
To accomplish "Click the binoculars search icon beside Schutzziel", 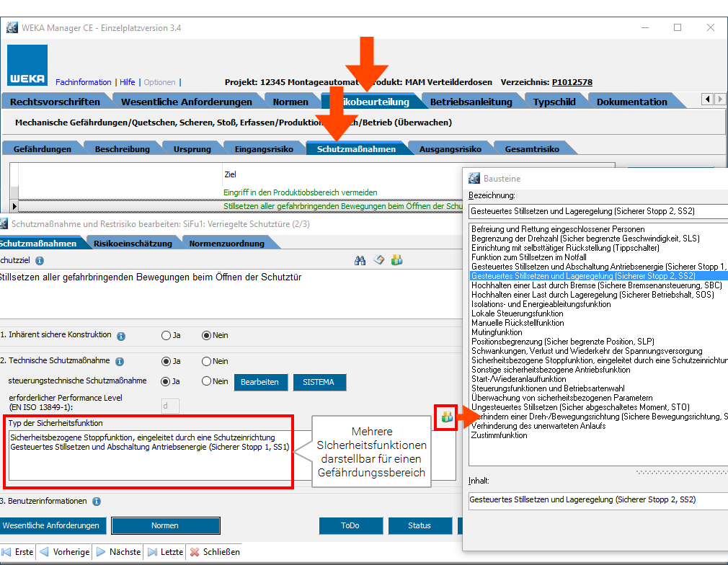I will (x=360, y=260).
